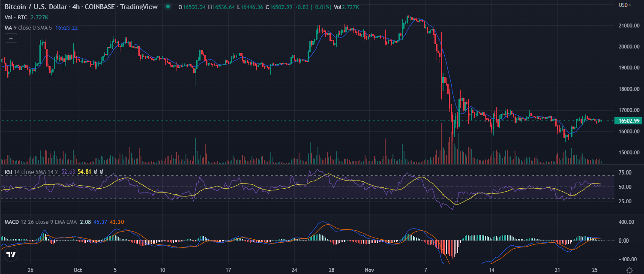
Task: Click the 19000.00 price axis label
Action: coord(629,68)
